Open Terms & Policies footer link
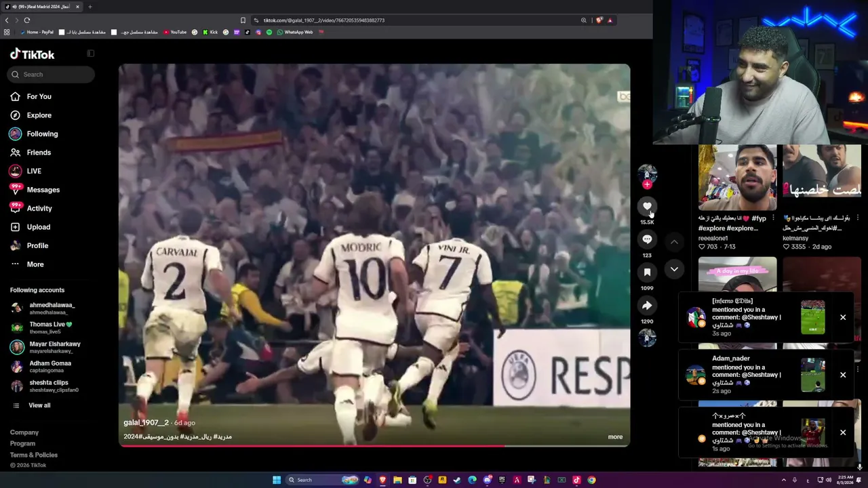Viewport: 868px width, 488px height. coord(34,455)
